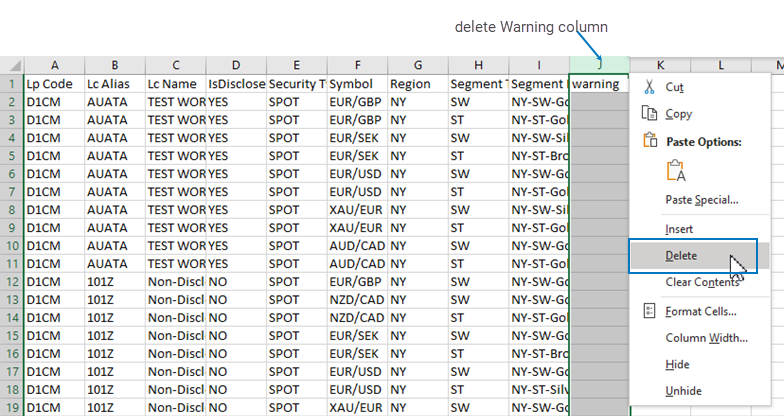Click the Symbol header cell
Viewport: 784px width, 416px height.
(x=356, y=84)
